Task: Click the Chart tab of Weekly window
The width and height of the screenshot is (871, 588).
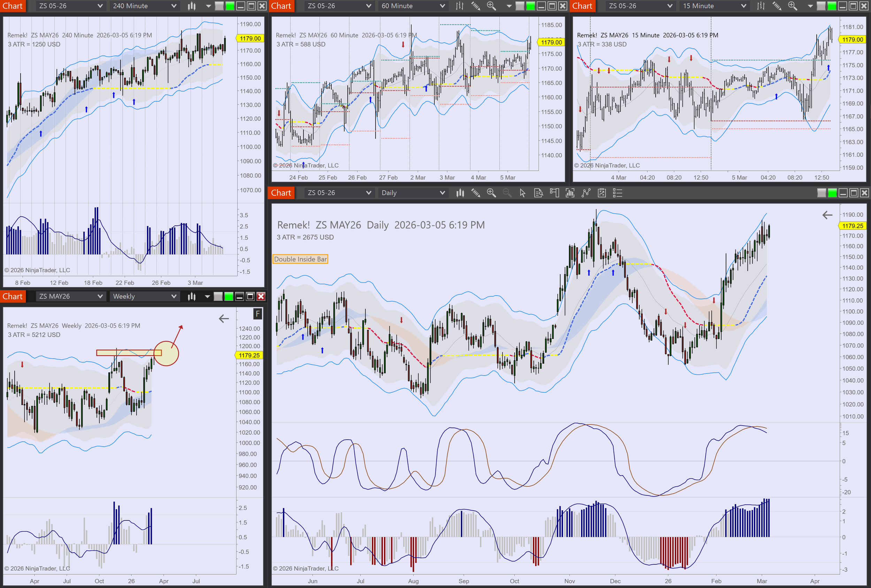Action: [13, 296]
